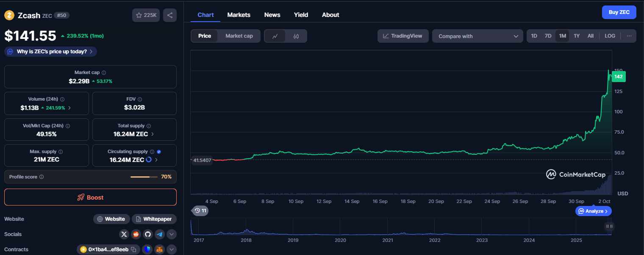The height and width of the screenshot is (255, 644).
Task: Click the Total supply info icon
Action: point(149,126)
